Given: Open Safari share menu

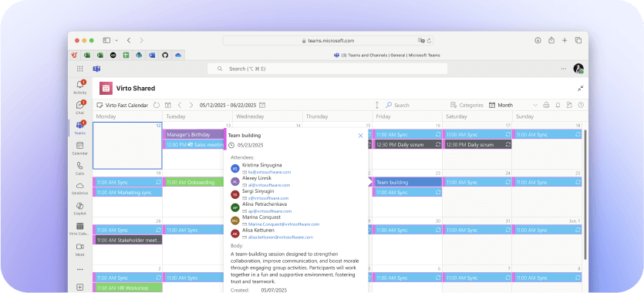Looking at the screenshot, I should (551, 40).
